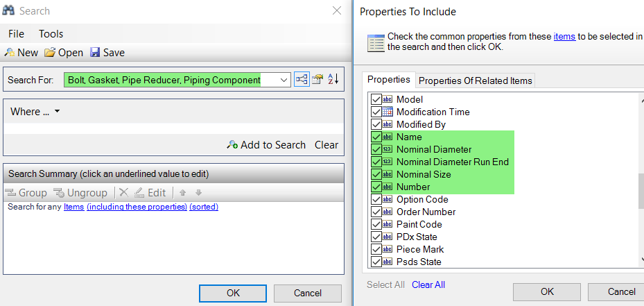Click the numeric icon beside Nominal Diameter Run End
644x306 pixels.
(388, 162)
